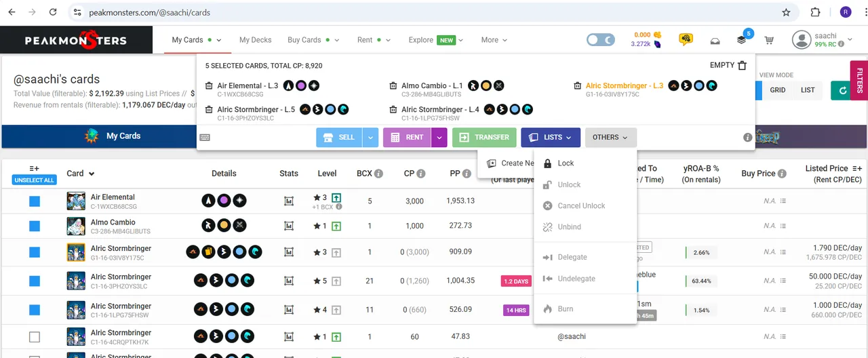
Task: Check Alric Stormbringer C1-16-4CRQPTKH7K checkbox
Action: [x=35, y=337]
